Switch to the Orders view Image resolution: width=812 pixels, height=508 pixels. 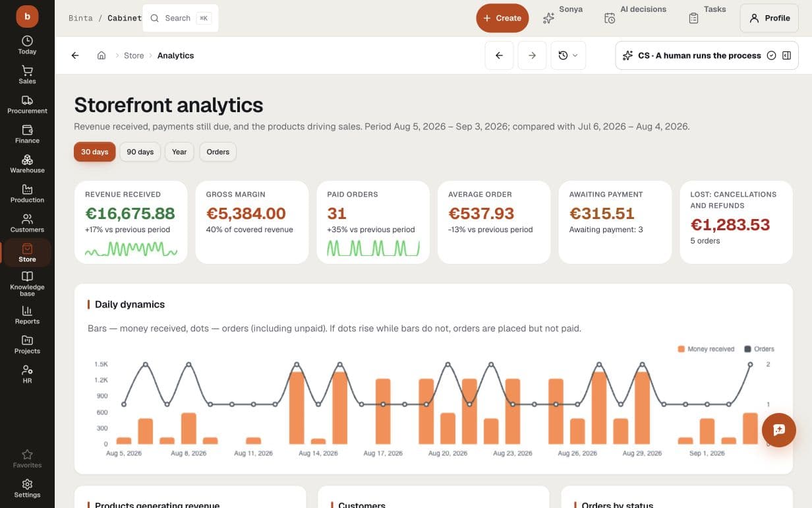click(x=217, y=152)
